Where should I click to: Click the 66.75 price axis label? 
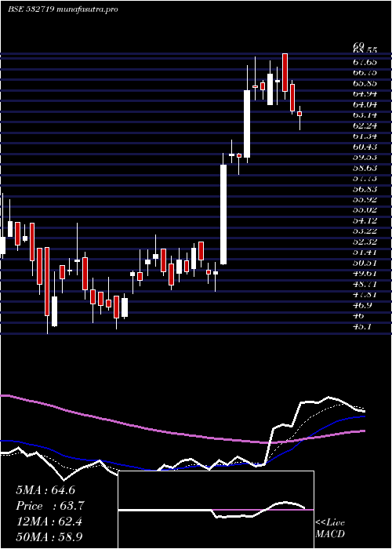[x=365, y=73]
